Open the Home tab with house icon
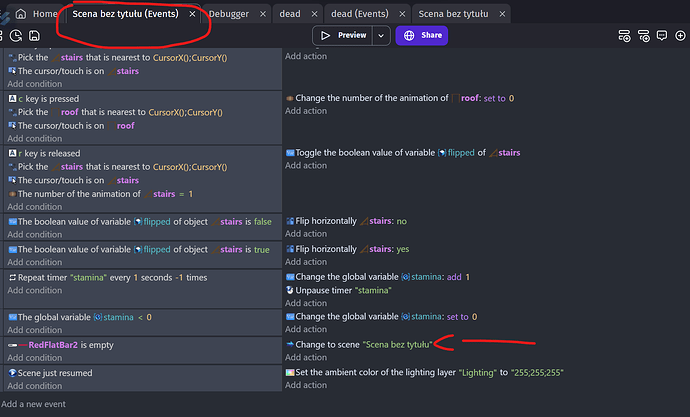The height and width of the screenshot is (417, 690). [35, 14]
